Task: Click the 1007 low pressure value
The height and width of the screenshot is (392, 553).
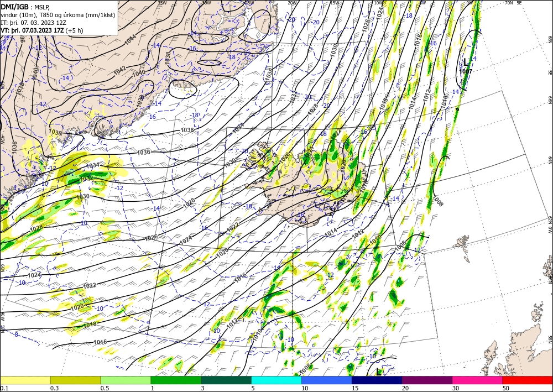Action: coord(466,71)
